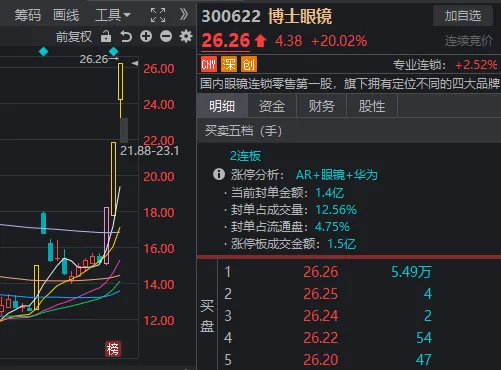This screenshot has height=370, width=501.
Task: Open the 专业连锁 sector link
Action: click(x=419, y=65)
